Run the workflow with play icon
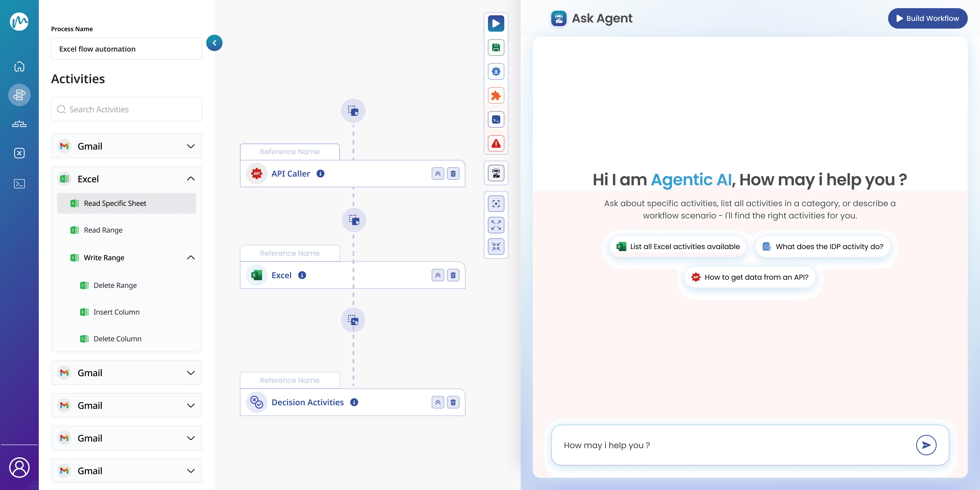The image size is (980, 490). tap(496, 23)
